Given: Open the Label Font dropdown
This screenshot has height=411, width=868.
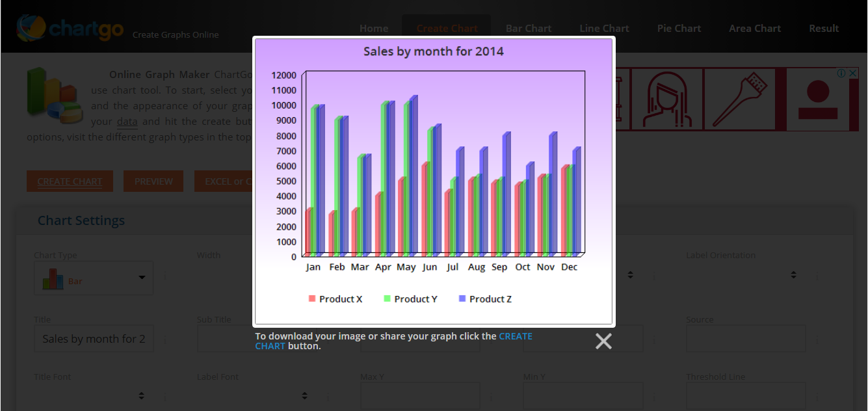Looking at the screenshot, I should [257, 395].
